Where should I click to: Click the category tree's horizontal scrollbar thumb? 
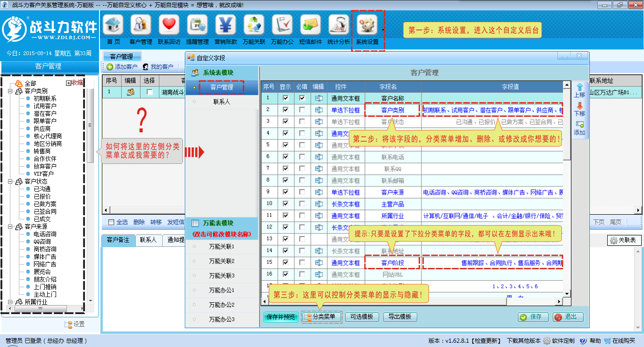[40, 308]
